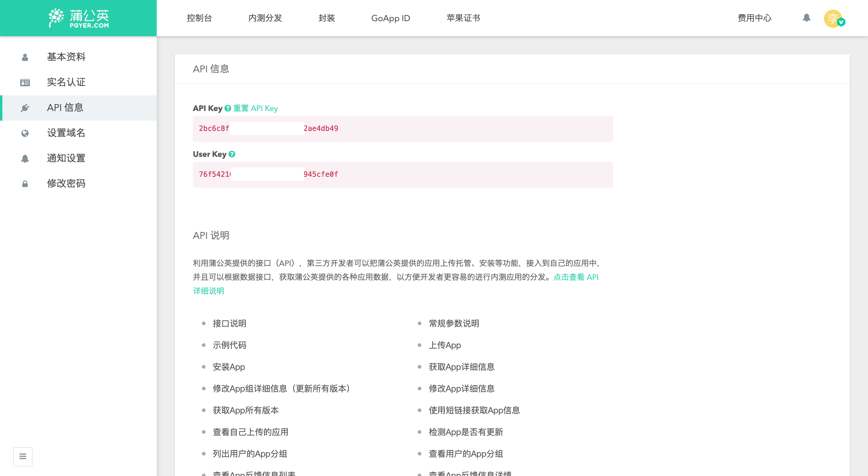Screen dimensions: 868x476
Task: Open the 查看自己上传的应用 doc link
Action: tap(250, 432)
